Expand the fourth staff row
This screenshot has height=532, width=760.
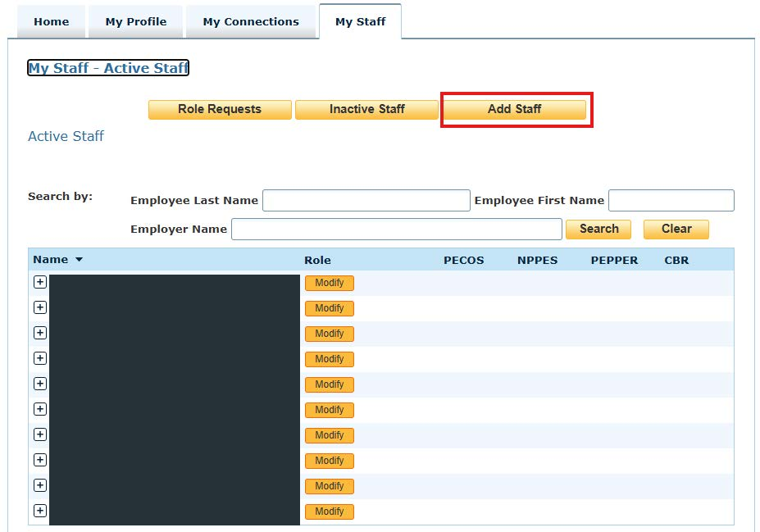(40, 358)
